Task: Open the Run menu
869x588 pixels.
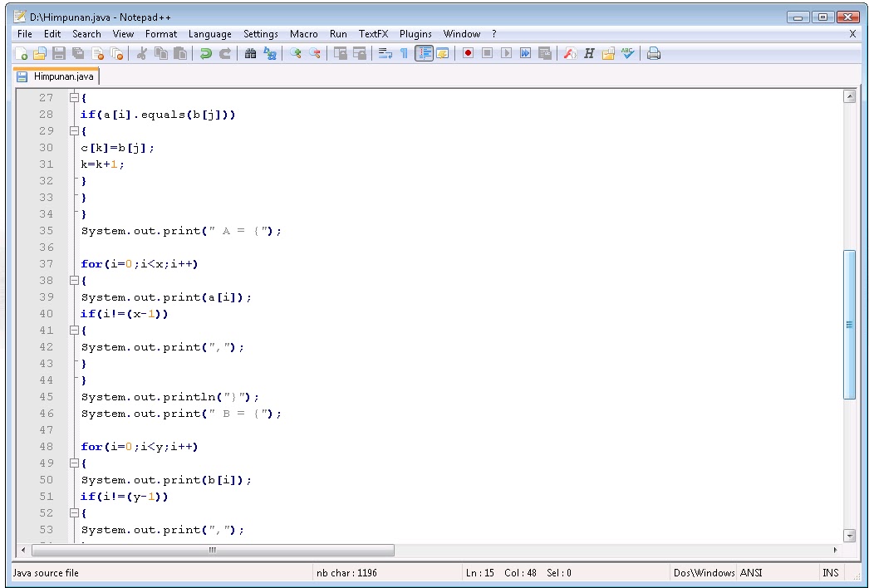Action: pyautogui.click(x=338, y=34)
